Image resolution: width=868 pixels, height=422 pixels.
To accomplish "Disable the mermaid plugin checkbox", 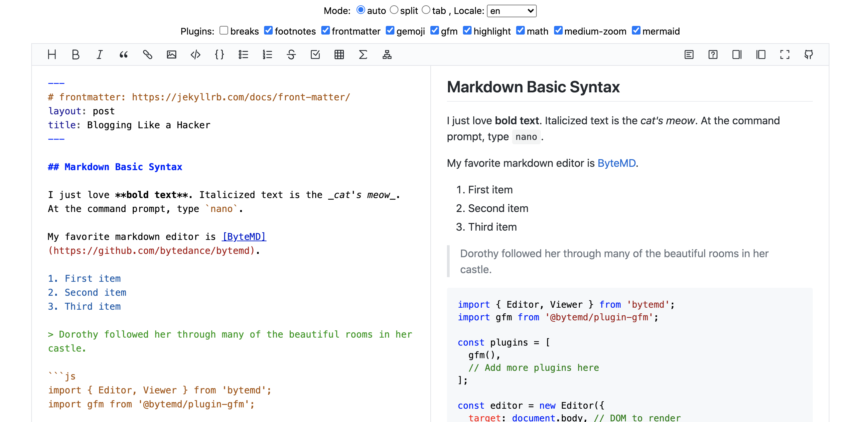I will (636, 31).
